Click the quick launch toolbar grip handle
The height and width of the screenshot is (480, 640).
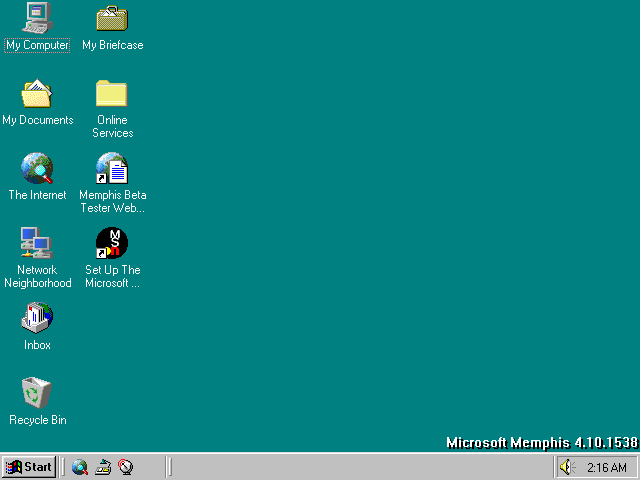(63, 467)
